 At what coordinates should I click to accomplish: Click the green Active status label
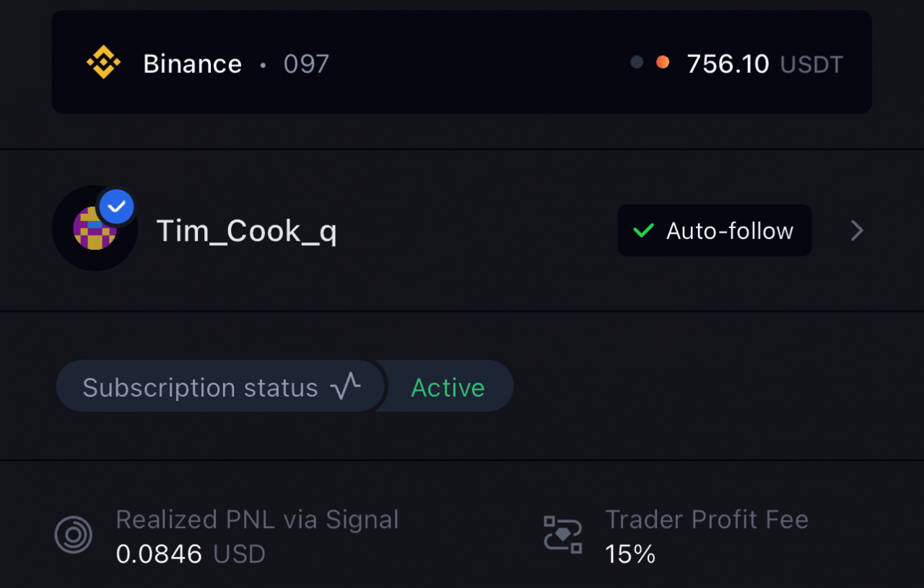[448, 388]
